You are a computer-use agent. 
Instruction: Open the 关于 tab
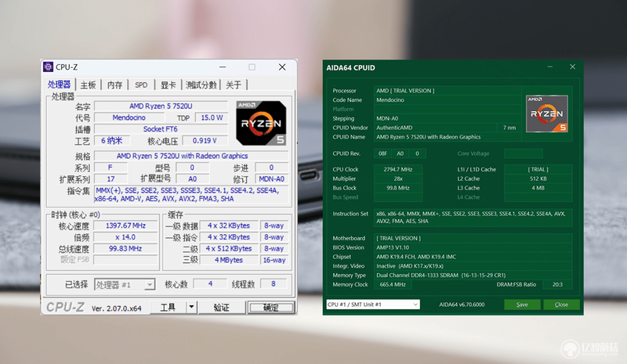(234, 85)
